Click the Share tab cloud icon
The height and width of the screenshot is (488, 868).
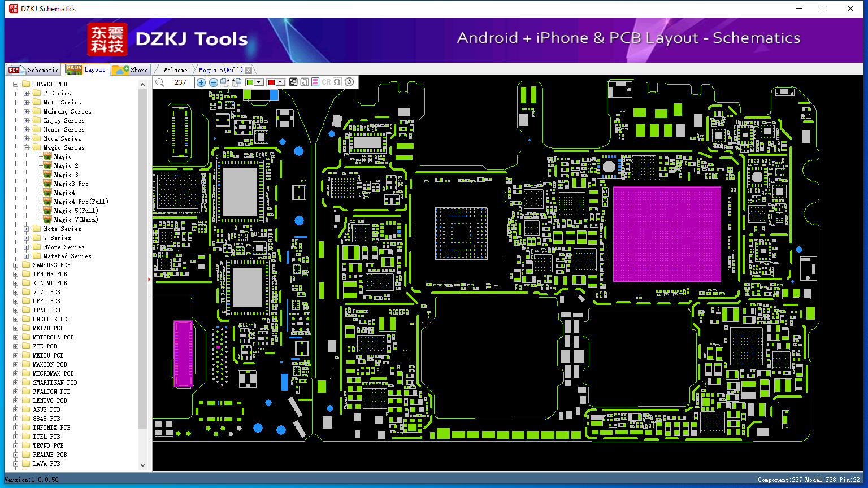(120, 69)
